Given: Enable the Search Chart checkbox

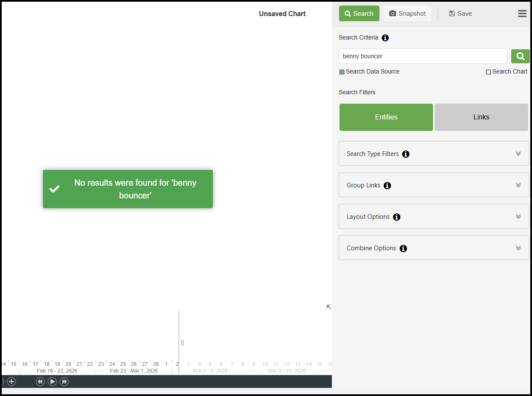Looking at the screenshot, I should click(488, 72).
